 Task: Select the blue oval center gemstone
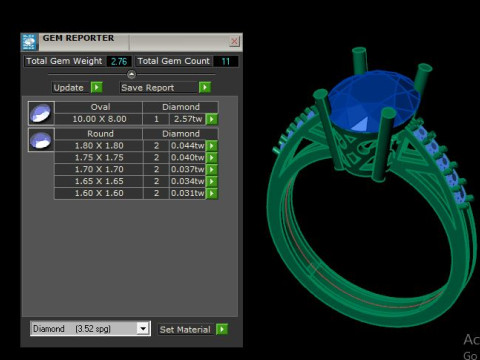pos(373,100)
